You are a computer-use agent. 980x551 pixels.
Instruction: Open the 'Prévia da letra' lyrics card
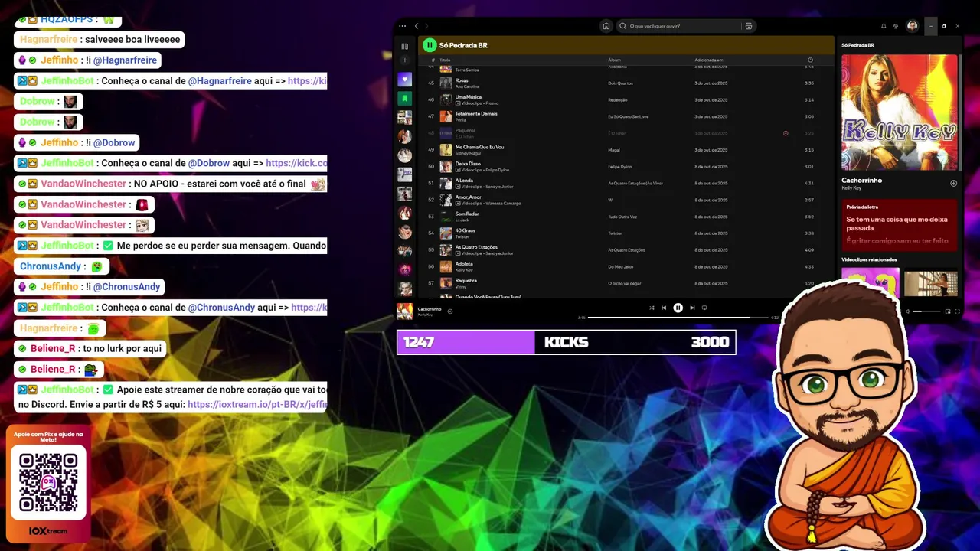tap(900, 226)
